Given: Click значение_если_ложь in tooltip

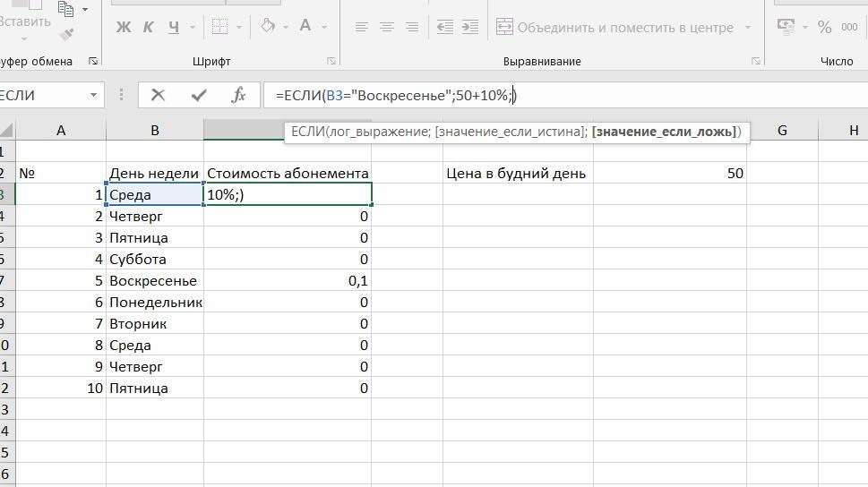Looking at the screenshot, I should click(665, 132).
